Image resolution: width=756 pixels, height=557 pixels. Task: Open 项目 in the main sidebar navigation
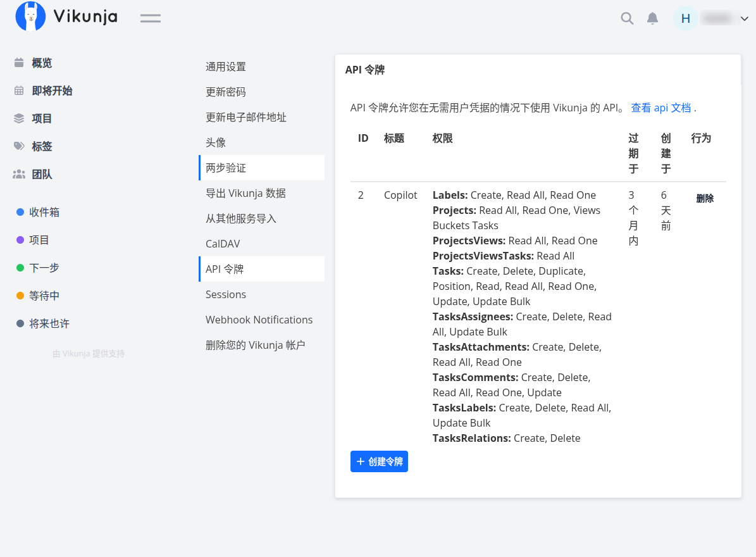tap(42, 118)
